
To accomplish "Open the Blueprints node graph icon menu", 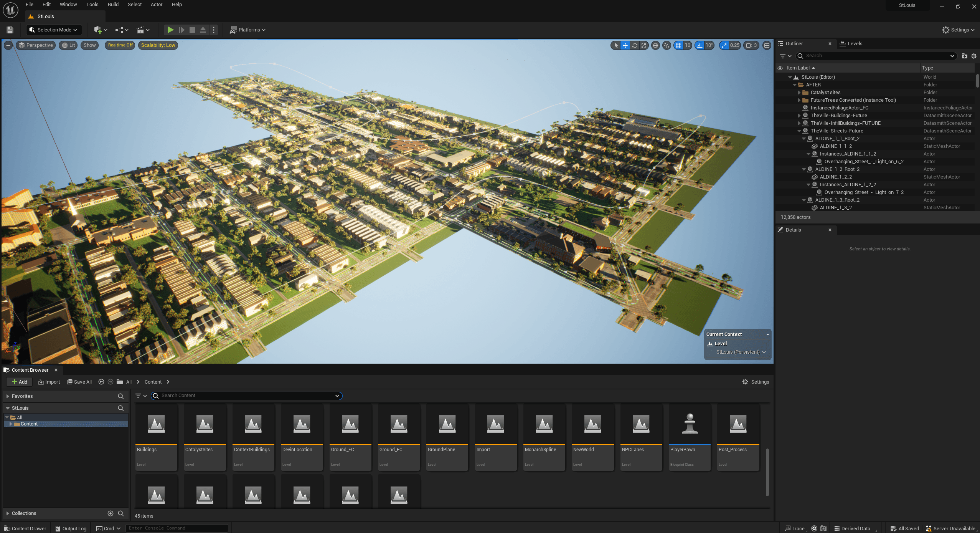I will point(122,30).
